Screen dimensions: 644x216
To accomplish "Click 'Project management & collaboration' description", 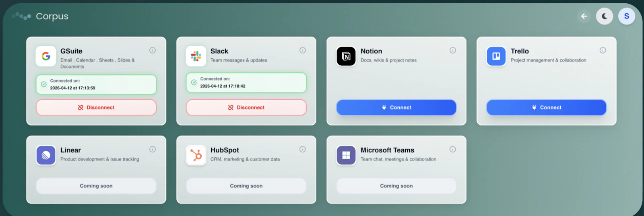I will pos(549,60).
